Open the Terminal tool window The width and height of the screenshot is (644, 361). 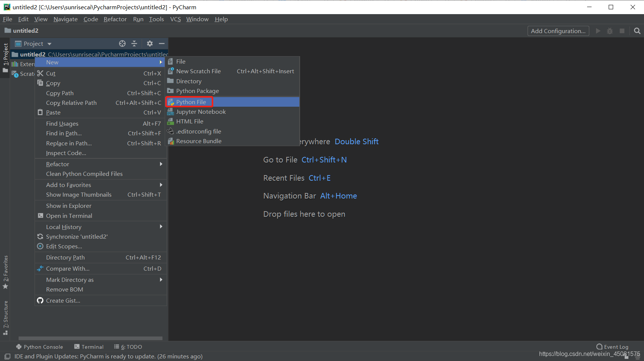[88, 347]
